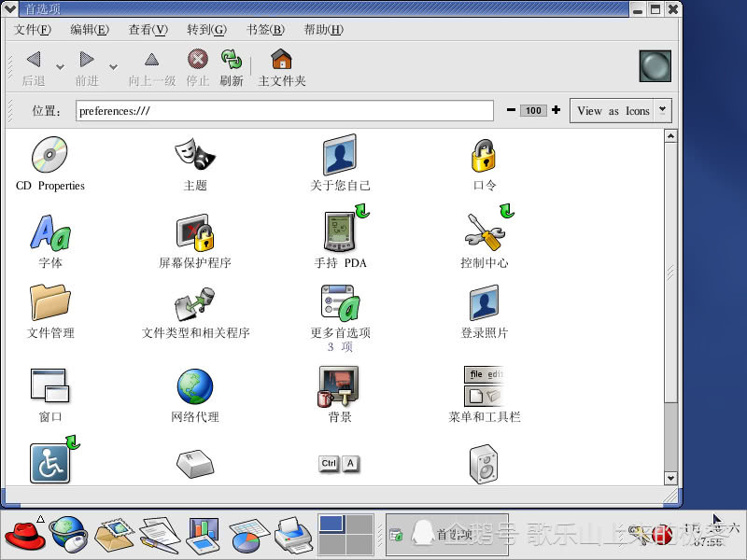
Task: Click the vertical scrollbar up arrow
Action: click(670, 136)
